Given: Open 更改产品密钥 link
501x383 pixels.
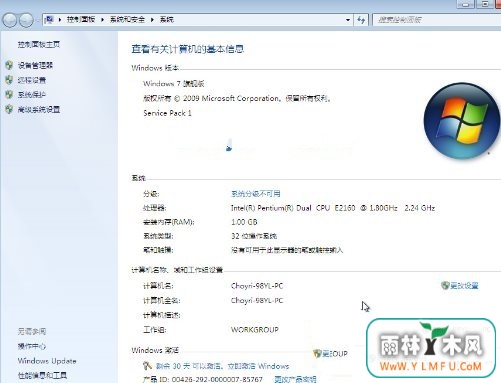Looking at the screenshot, I should [x=295, y=379].
